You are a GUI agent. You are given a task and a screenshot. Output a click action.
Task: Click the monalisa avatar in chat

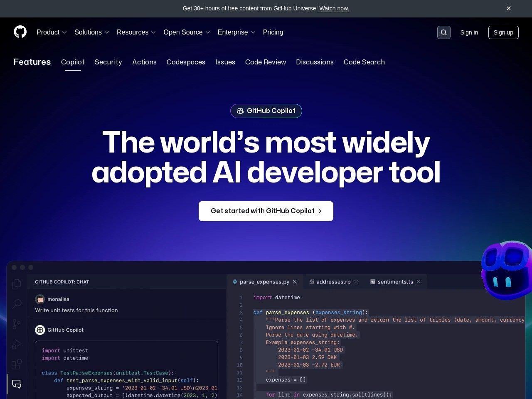pyautogui.click(x=40, y=299)
